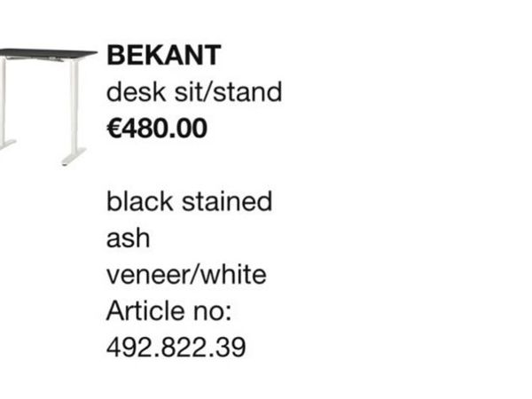Viewport: 532px width, 399px height.
Task: Click the euro symbol in the price
Action: tap(113, 129)
